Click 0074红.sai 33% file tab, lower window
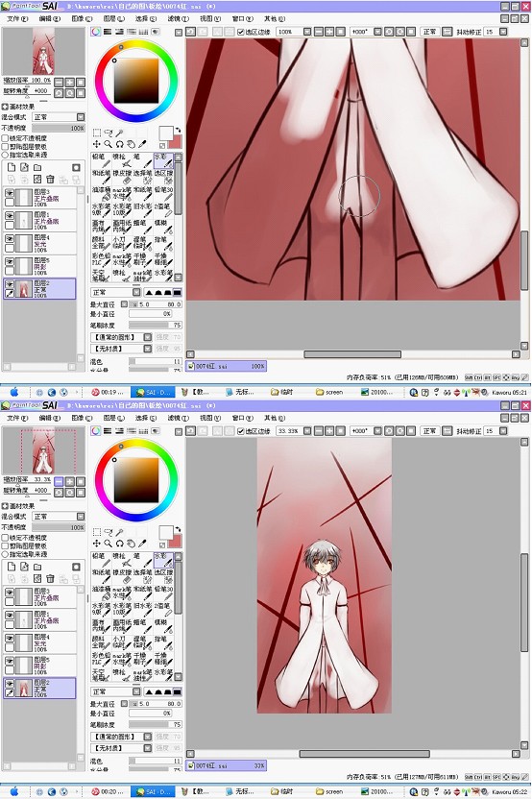 pyautogui.click(x=226, y=765)
